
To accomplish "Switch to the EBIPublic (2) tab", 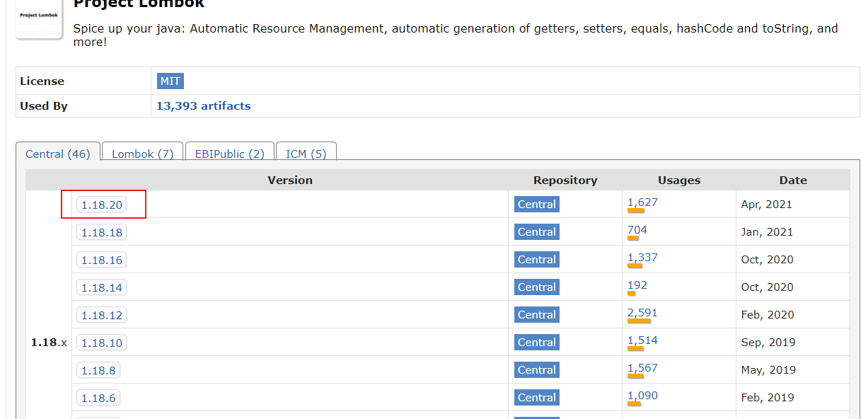I will click(x=230, y=154).
